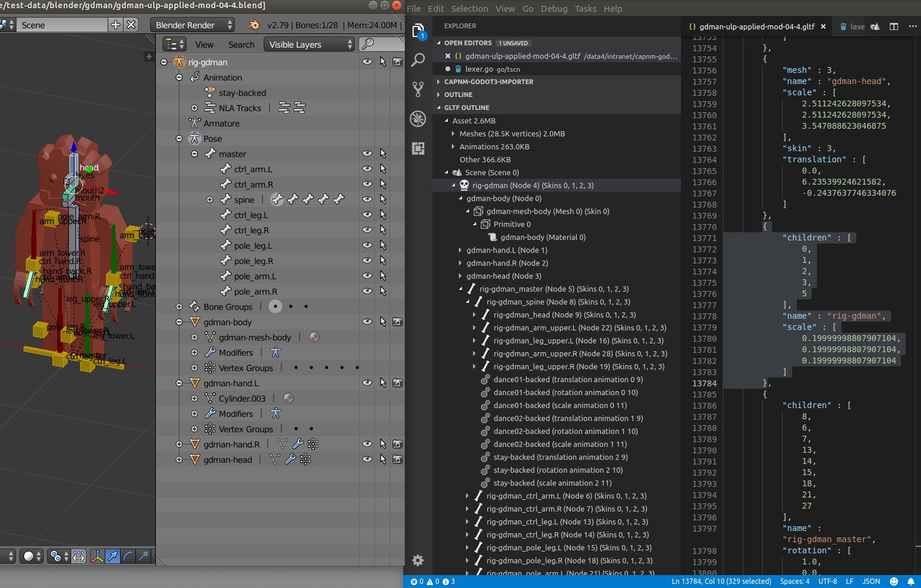Viewport: 921px width, 588px height.
Task: Open the Extensions view
Action: click(x=418, y=148)
